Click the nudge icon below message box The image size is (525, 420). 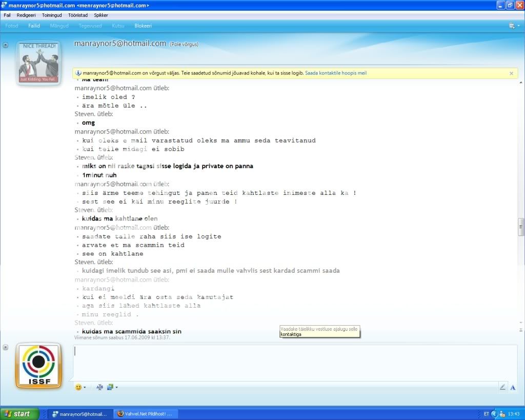pos(99,387)
